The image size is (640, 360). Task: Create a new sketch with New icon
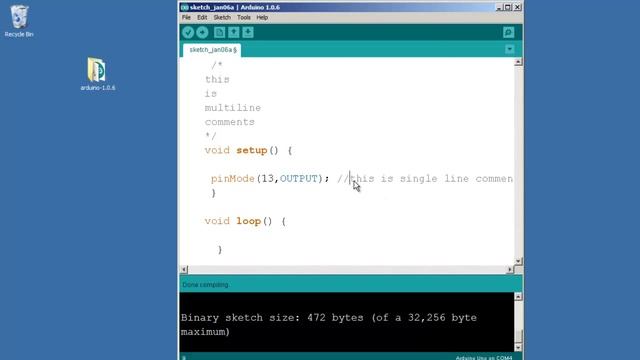coord(219,32)
